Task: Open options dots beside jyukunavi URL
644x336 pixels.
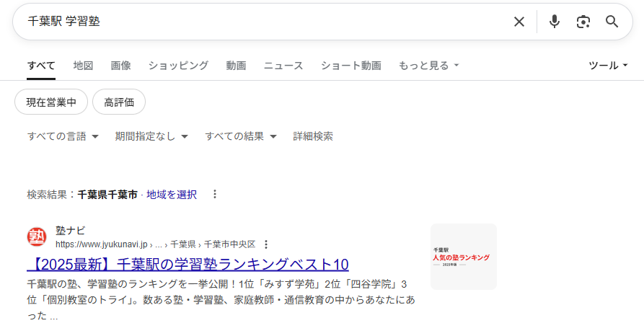Action: 266,244
